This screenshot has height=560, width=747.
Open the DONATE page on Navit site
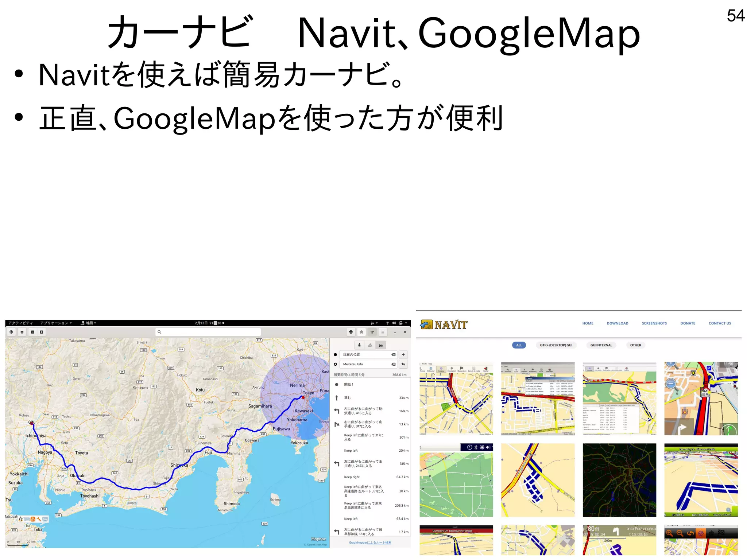coord(688,323)
